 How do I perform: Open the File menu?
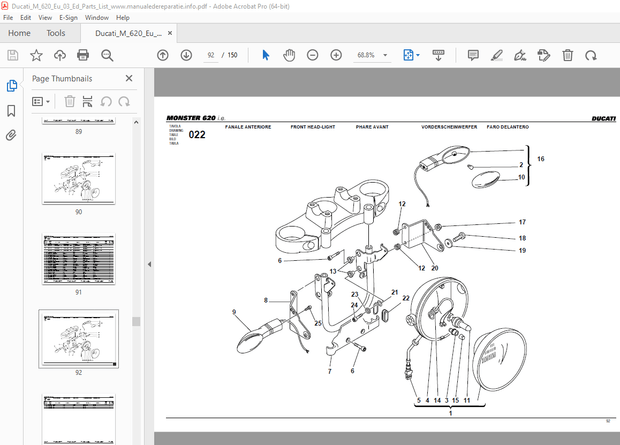click(8, 18)
